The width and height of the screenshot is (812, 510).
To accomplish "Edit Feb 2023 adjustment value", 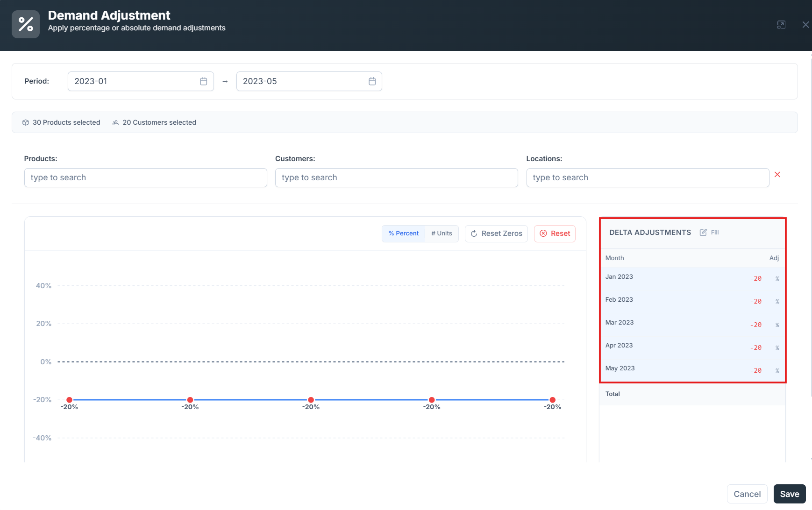I will [755, 301].
